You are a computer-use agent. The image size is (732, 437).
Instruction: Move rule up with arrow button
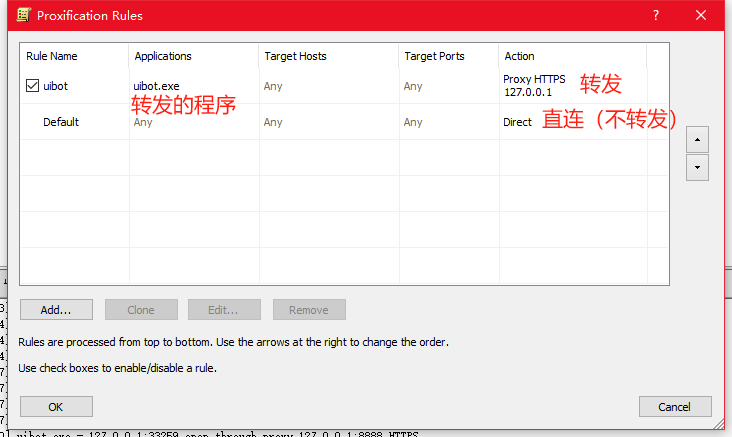[697, 139]
